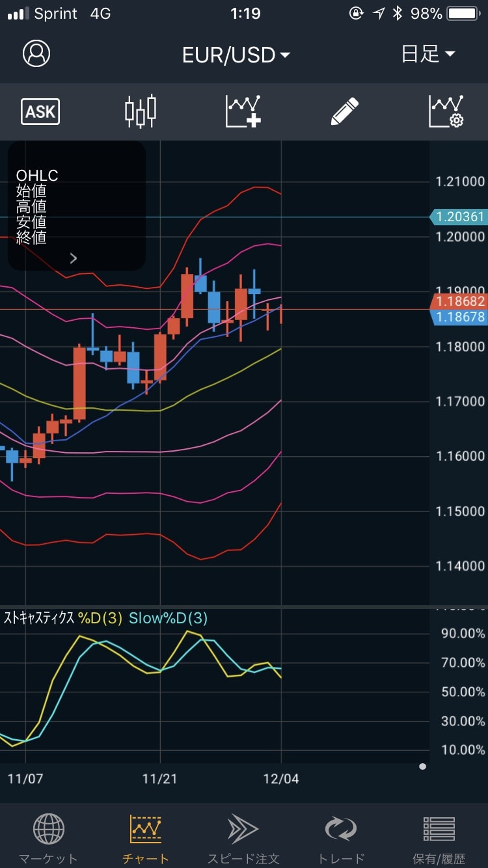Image resolution: width=488 pixels, height=868 pixels.
Task: Tap the 1:19 clock in status bar
Action: click(245, 14)
